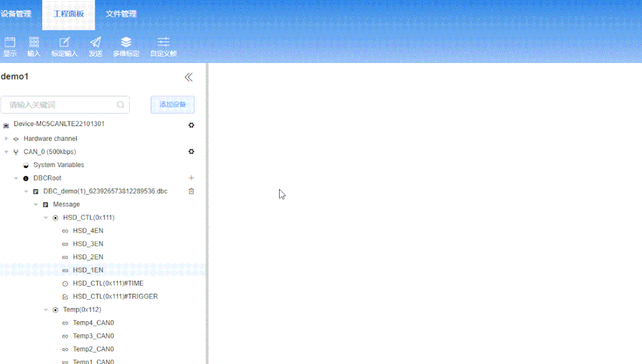Add a DBC file with DBCRoot plus icon

[191, 178]
